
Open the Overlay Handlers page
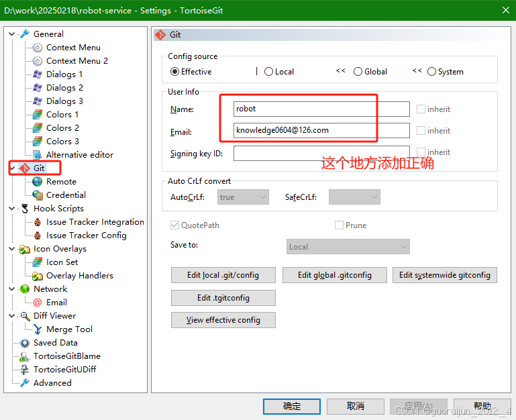pyautogui.click(x=80, y=276)
